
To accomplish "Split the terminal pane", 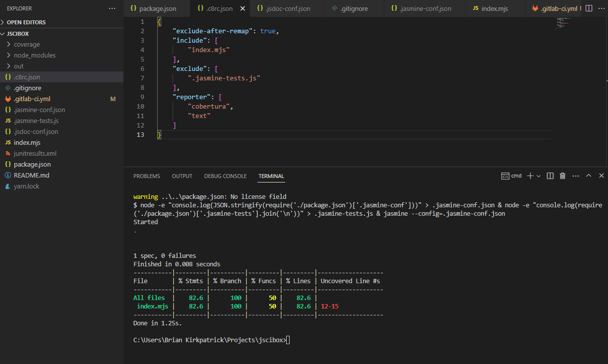I will pyautogui.click(x=550, y=176).
